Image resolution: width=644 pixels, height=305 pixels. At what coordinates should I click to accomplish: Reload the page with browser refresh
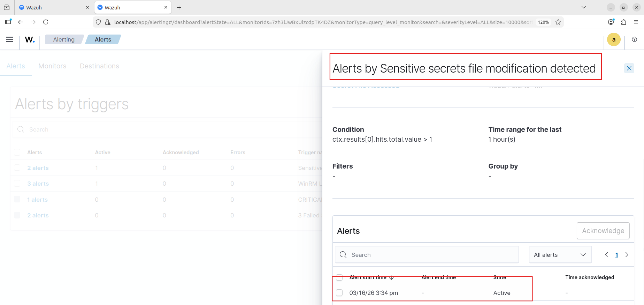pyautogui.click(x=46, y=22)
